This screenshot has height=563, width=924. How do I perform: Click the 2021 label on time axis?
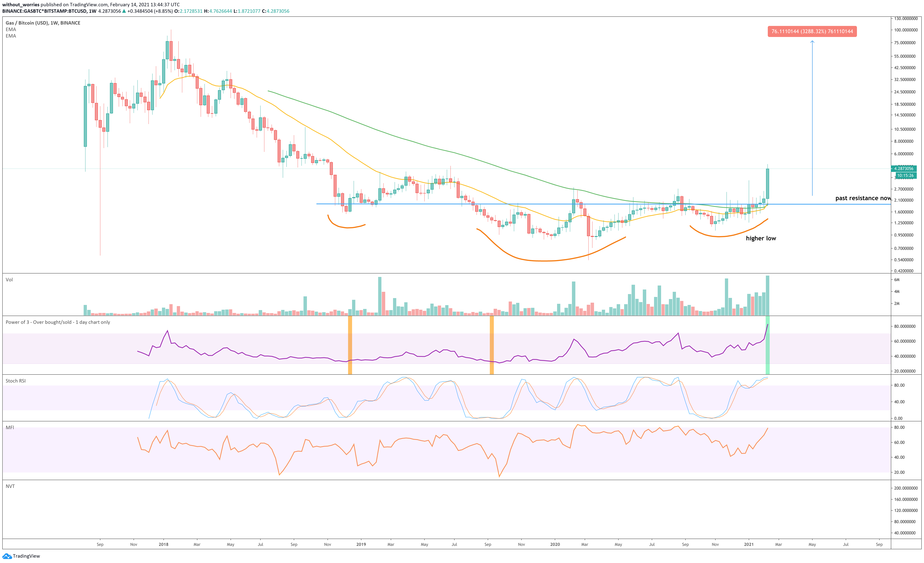point(749,544)
